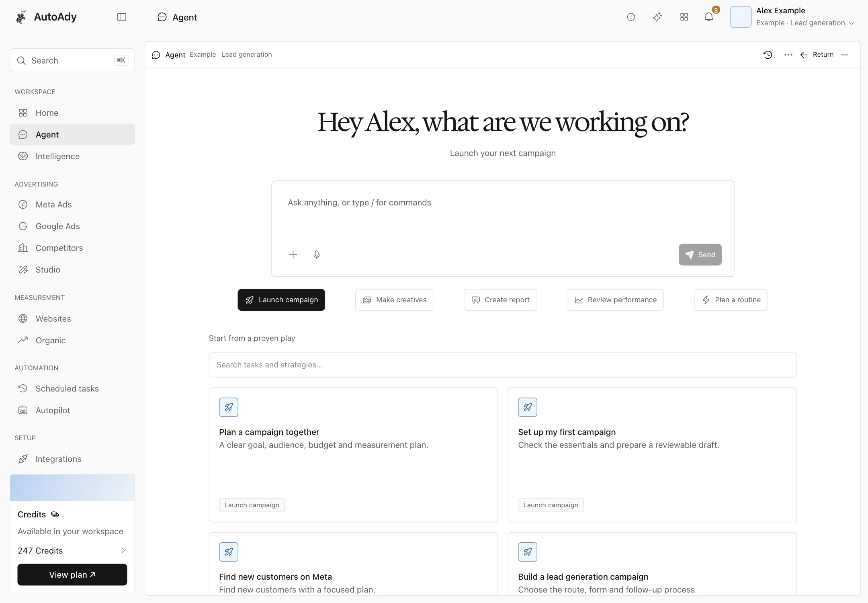
Task: Select the Create report chip
Action: pos(500,300)
